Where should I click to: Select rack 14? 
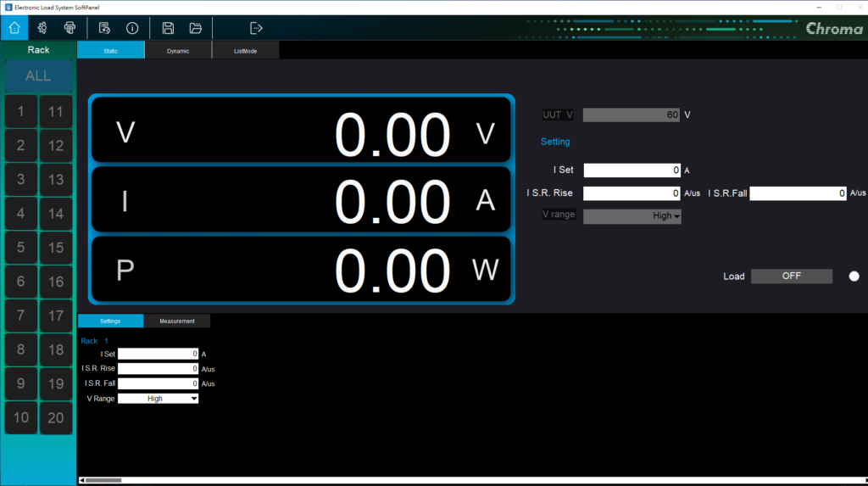coord(56,214)
